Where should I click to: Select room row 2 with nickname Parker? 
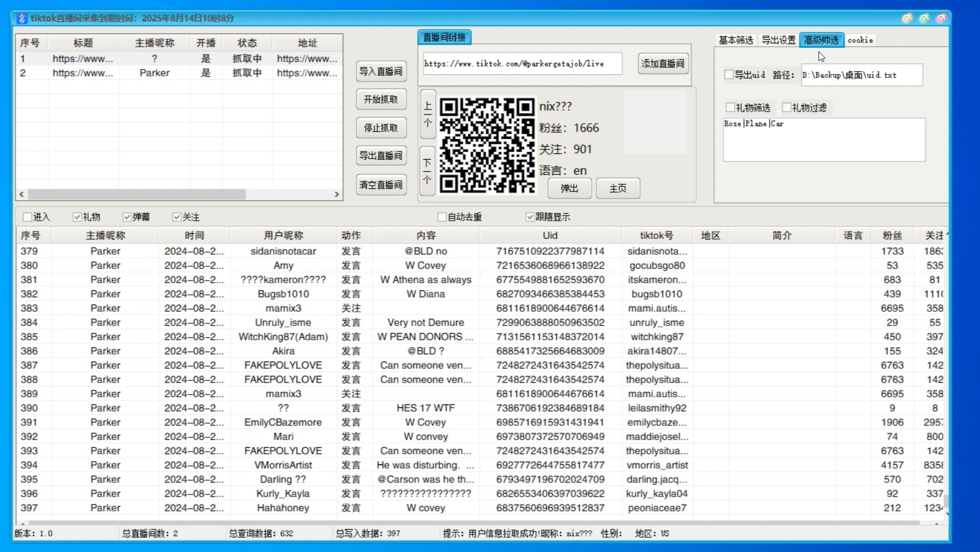click(179, 73)
